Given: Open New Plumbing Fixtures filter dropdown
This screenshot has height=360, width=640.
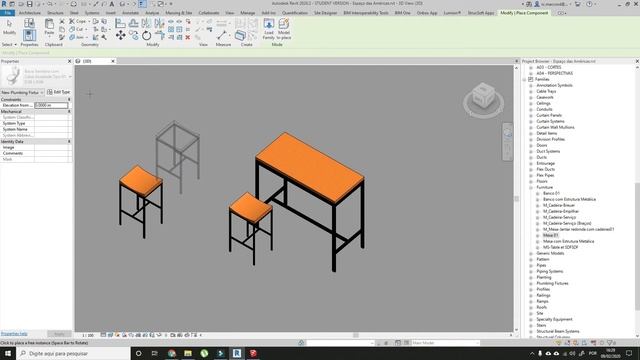Looking at the screenshot, I should point(22,93).
